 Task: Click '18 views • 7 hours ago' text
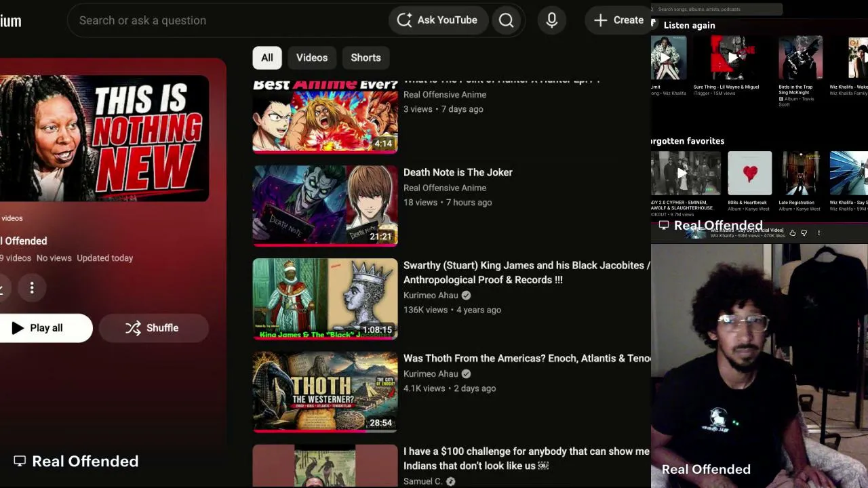point(448,202)
